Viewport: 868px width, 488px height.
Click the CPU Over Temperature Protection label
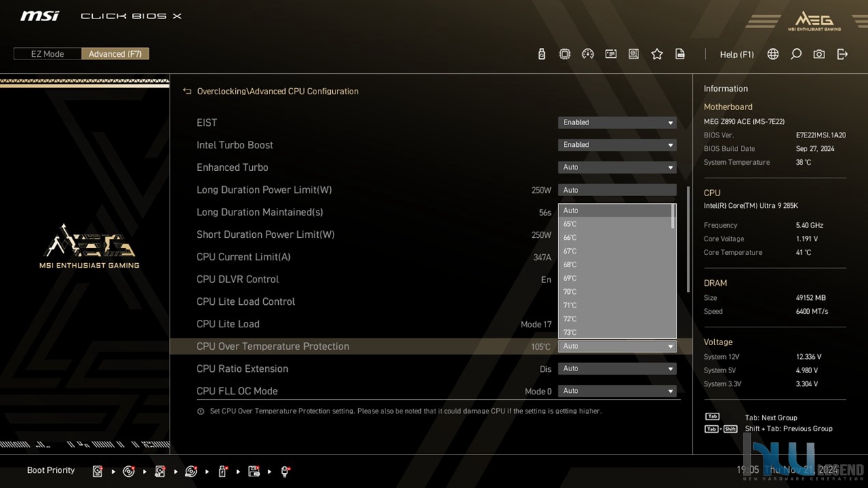tap(273, 347)
